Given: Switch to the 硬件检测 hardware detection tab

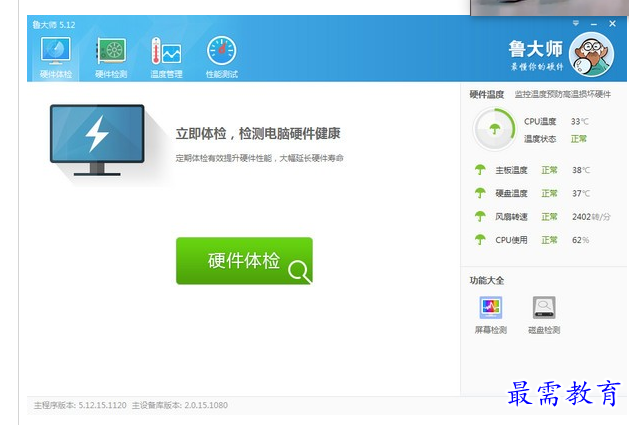Looking at the screenshot, I should (111, 58).
